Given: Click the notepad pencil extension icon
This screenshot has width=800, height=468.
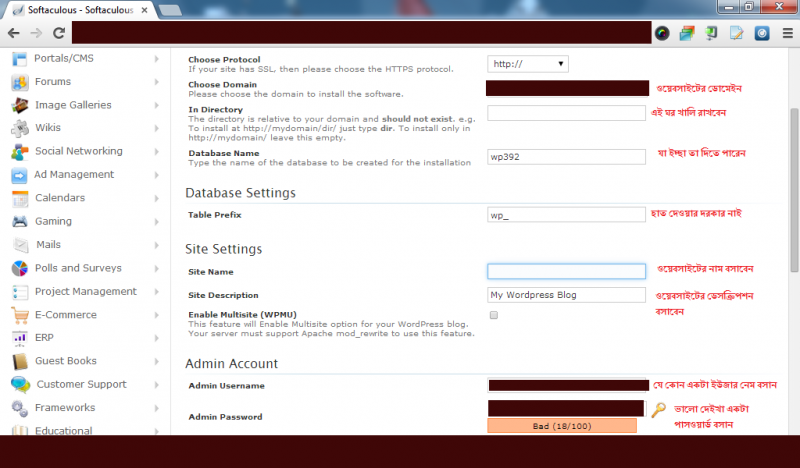Looking at the screenshot, I should click(x=736, y=34).
